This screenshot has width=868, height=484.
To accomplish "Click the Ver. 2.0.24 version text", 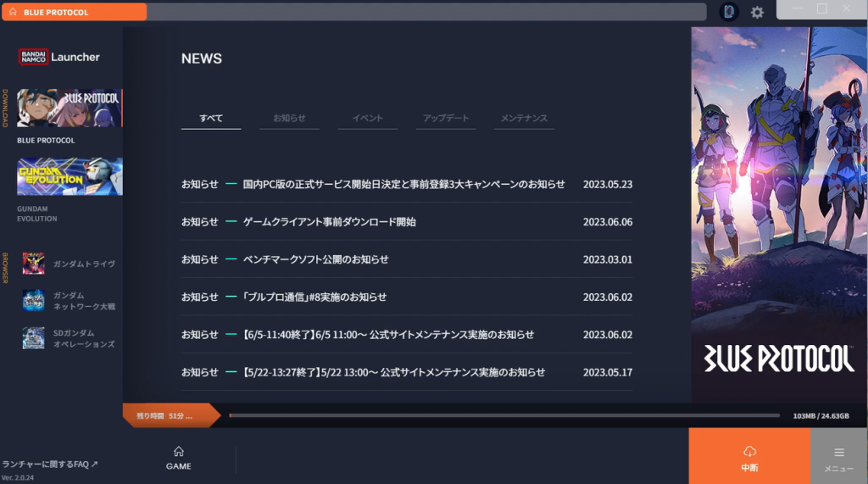I will click(18, 477).
